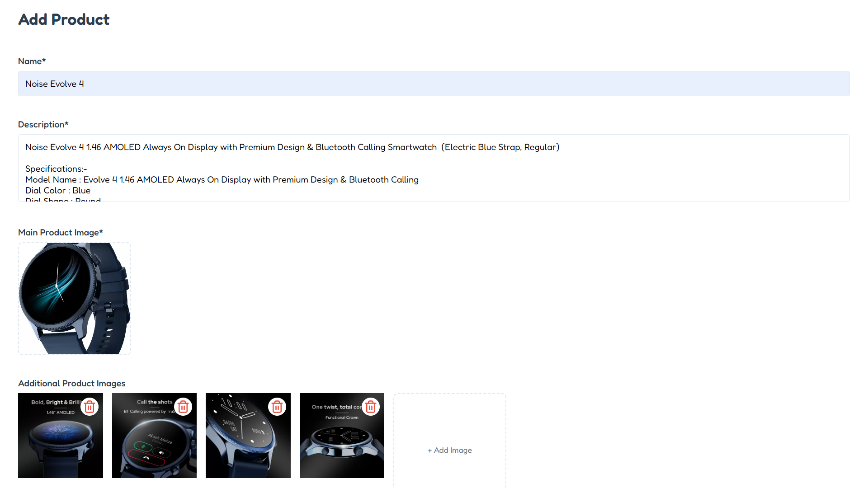
Task: Delete the 'Bold, Bright & Brilliant' AMOLED image
Action: 90,407
